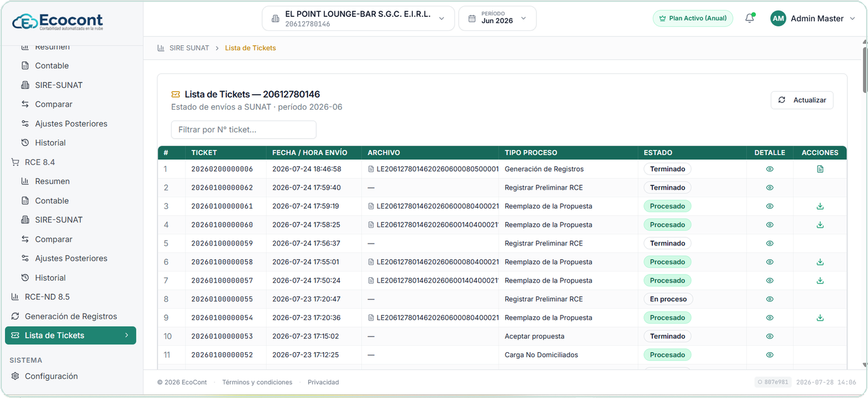This screenshot has width=868, height=398.
Task: Click Lista de Tickets breadcrumb text
Action: (250, 48)
